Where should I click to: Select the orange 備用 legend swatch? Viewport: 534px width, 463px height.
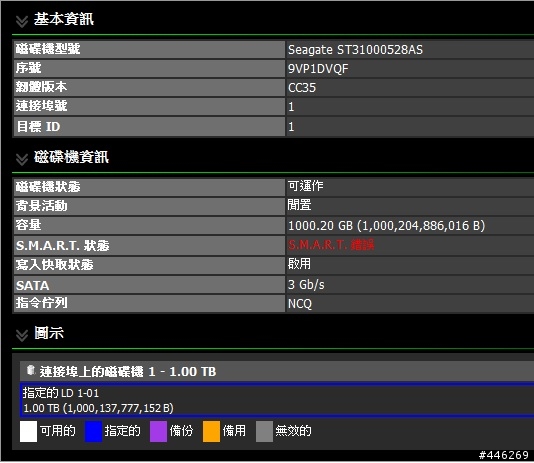click(x=211, y=431)
